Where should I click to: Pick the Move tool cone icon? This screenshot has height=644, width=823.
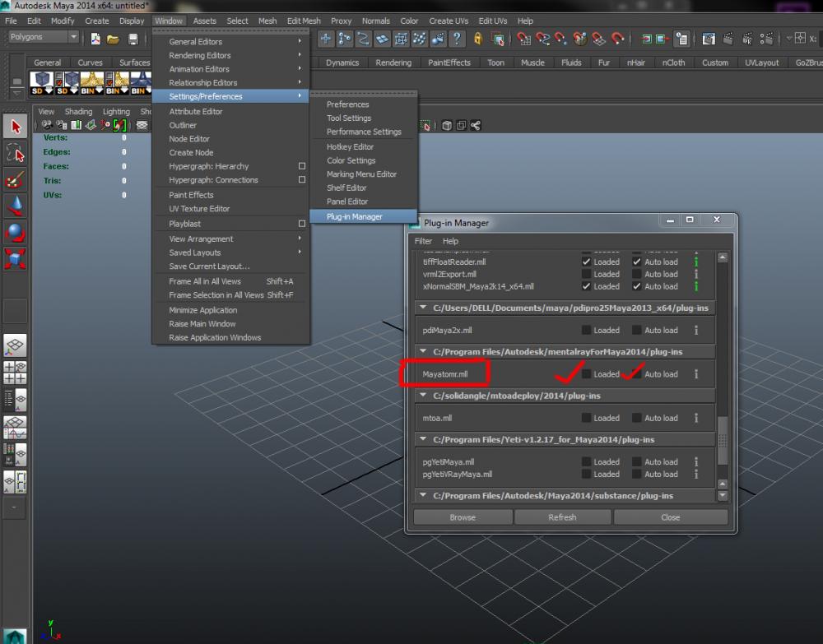pos(16,206)
